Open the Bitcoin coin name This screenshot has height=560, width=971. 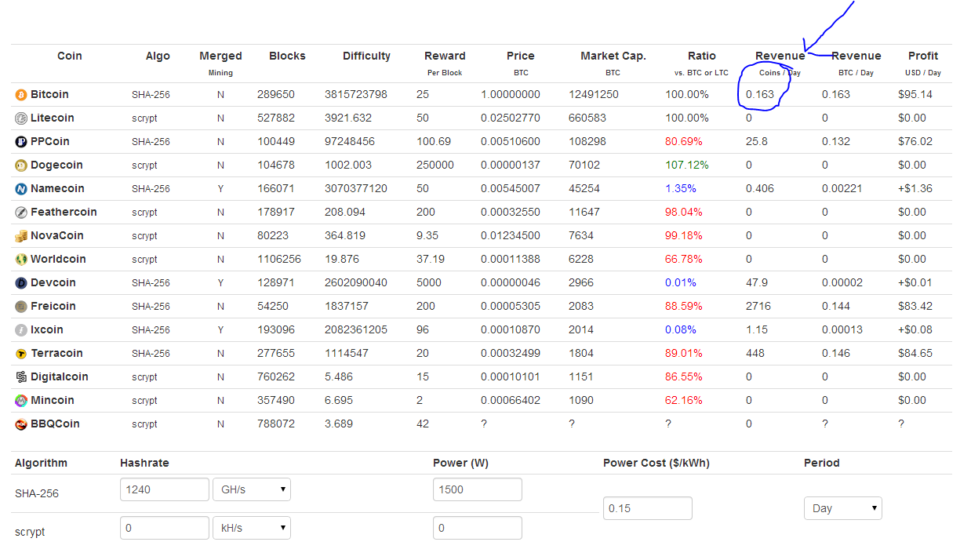(49, 94)
